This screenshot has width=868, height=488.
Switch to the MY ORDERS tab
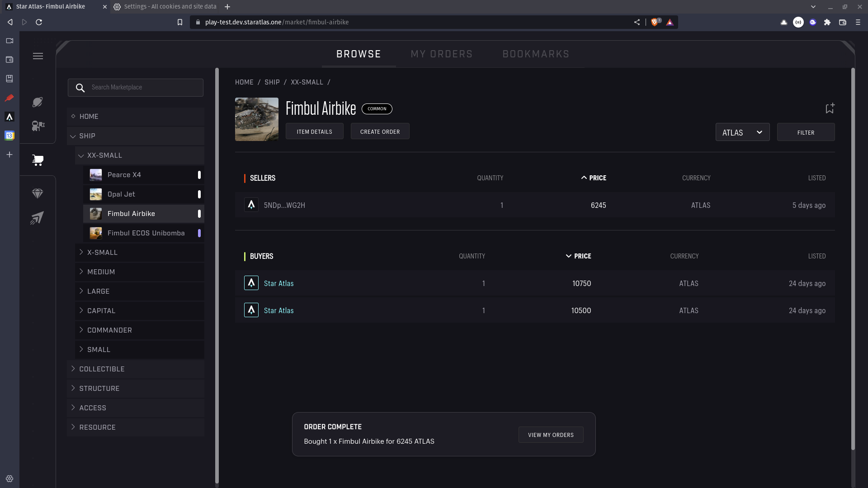tap(442, 54)
